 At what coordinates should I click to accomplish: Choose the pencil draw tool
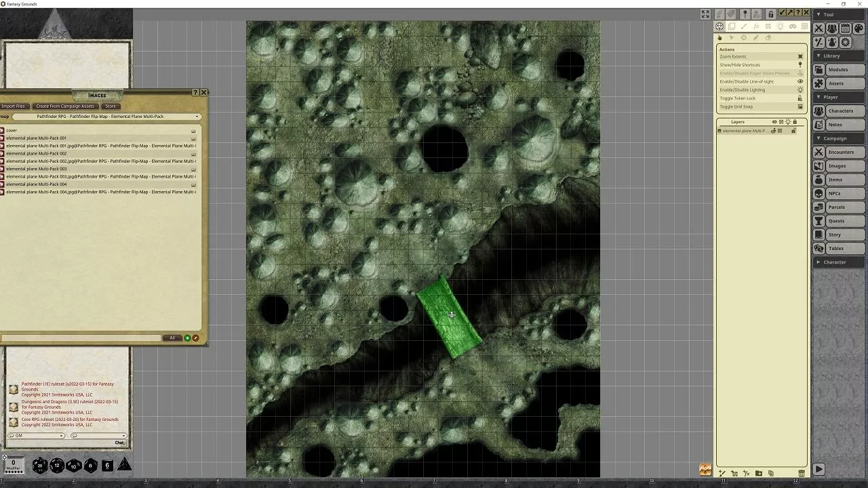pyautogui.click(x=756, y=38)
